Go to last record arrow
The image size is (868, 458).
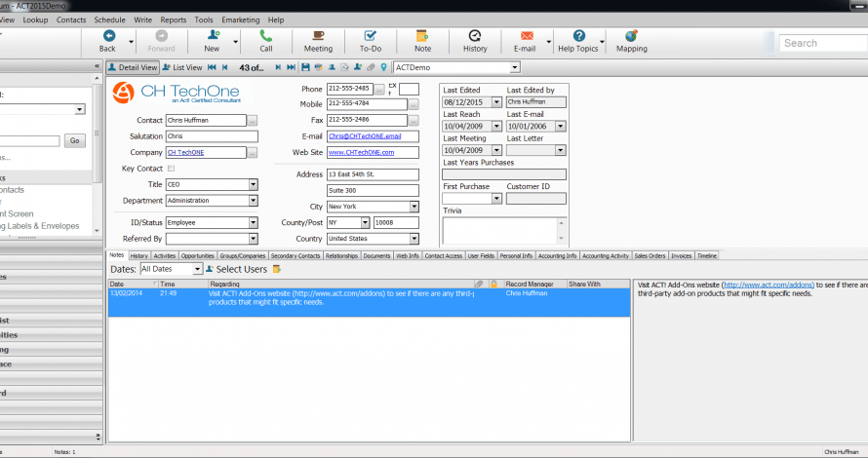pyautogui.click(x=292, y=67)
